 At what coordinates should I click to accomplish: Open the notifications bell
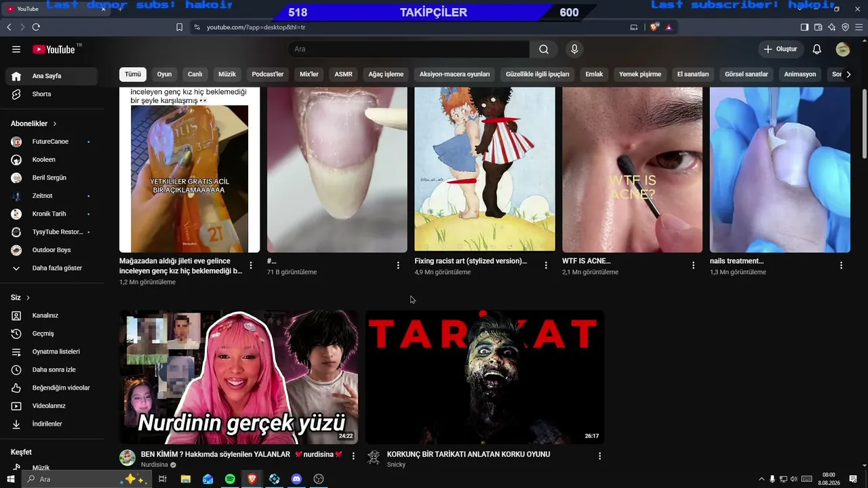817,49
